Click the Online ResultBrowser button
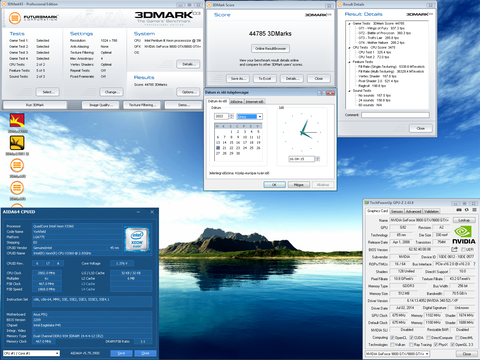 tap(270, 49)
